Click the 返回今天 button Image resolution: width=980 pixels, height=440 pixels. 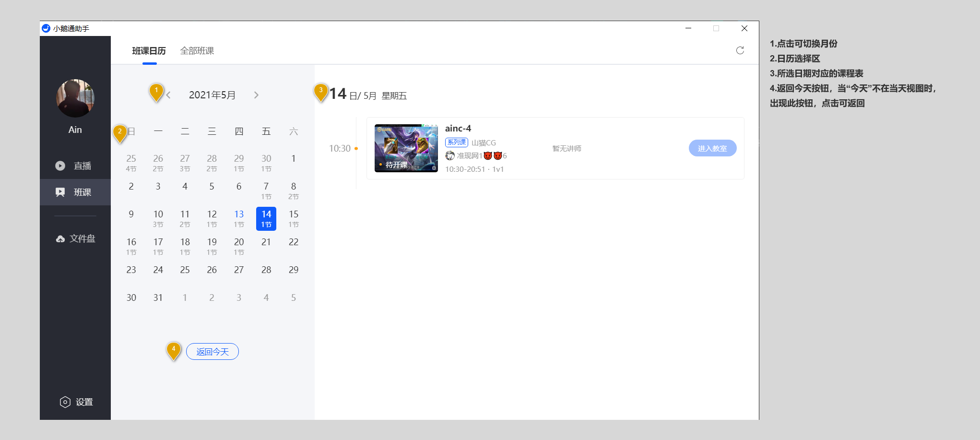click(x=212, y=352)
